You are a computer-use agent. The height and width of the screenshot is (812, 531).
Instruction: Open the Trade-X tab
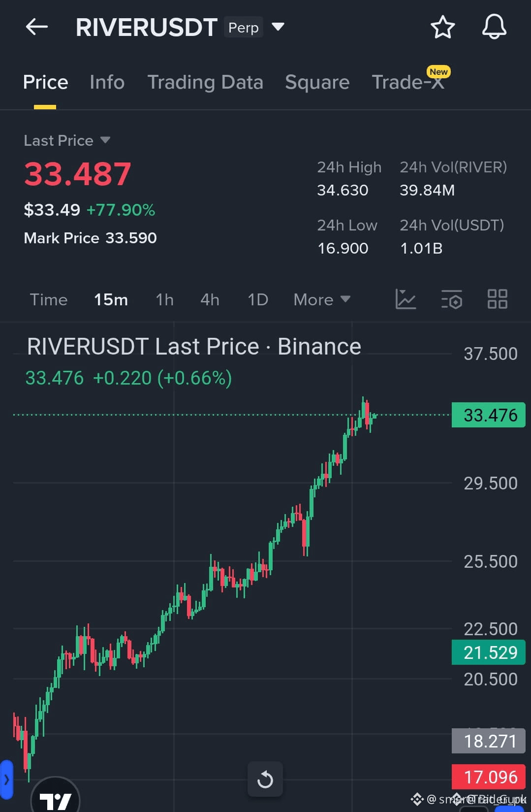(408, 82)
